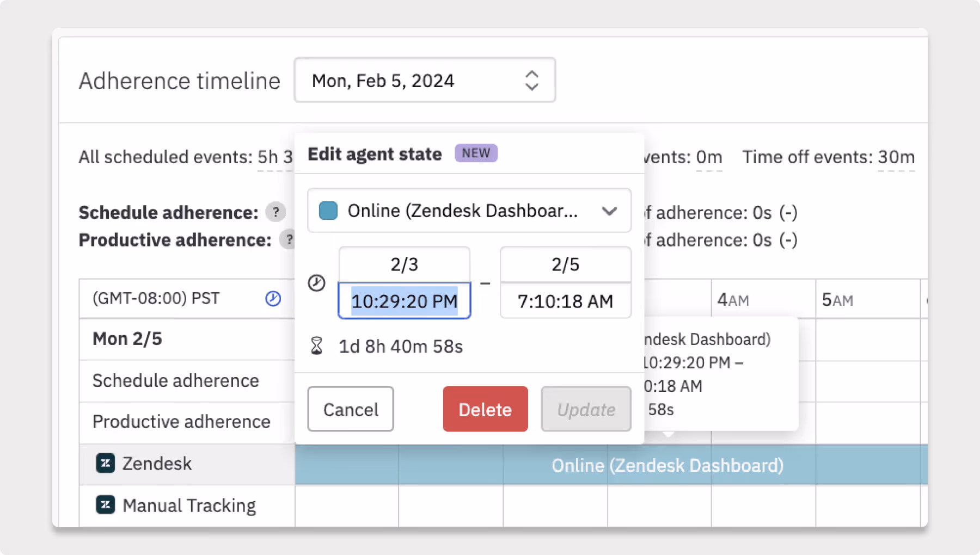The width and height of the screenshot is (980, 555).
Task: Click the Productive adherence help question mark
Action: [x=288, y=239]
